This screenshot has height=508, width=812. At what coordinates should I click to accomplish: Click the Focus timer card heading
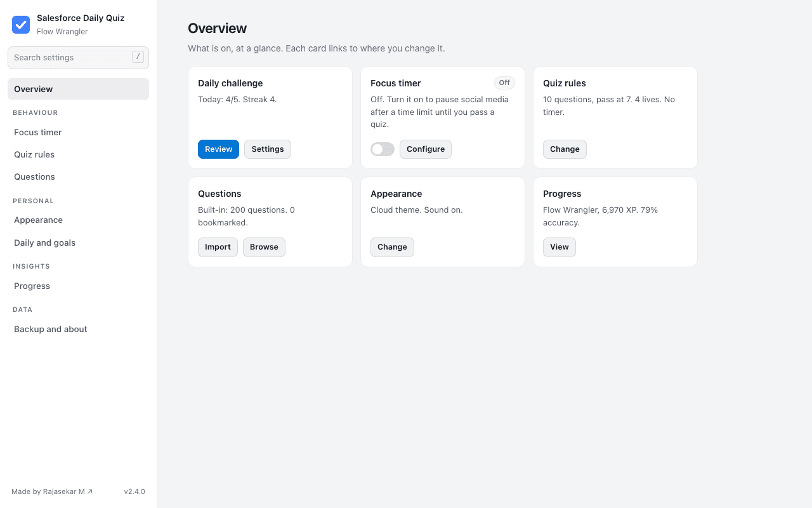coord(396,83)
